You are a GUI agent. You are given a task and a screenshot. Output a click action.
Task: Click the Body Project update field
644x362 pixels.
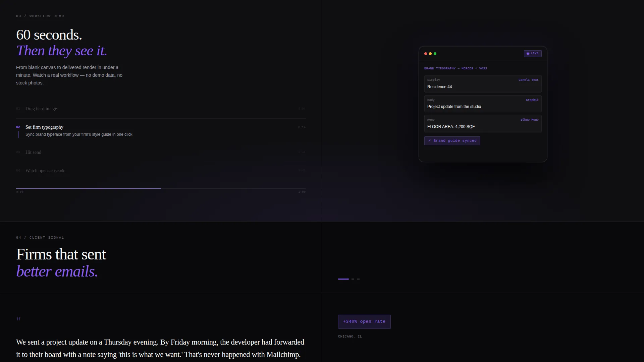point(483,104)
